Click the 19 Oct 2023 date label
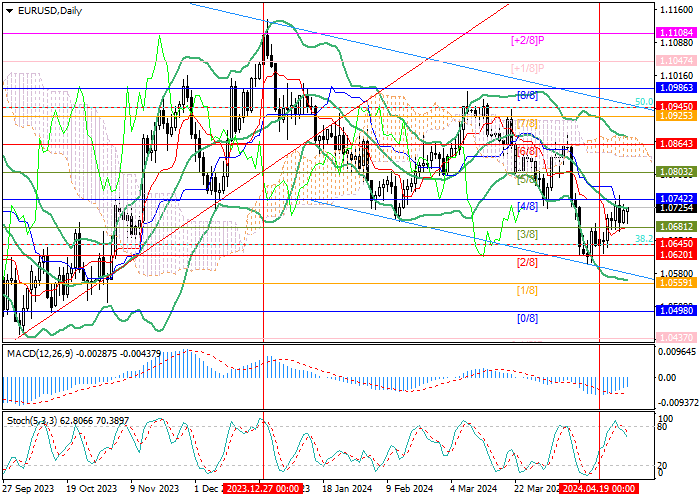The height and width of the screenshot is (500, 700). [92, 489]
